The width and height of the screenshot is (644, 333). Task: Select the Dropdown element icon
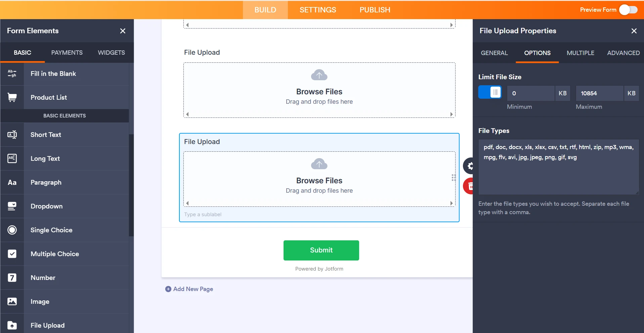click(x=12, y=206)
